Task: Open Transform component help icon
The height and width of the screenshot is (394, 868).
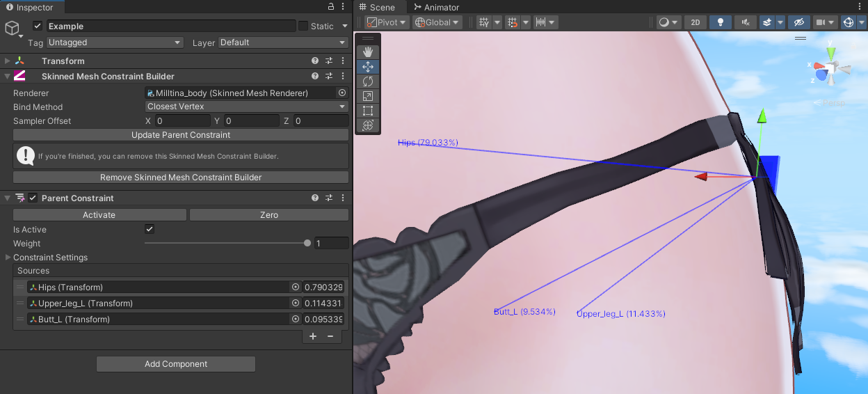Action: [x=315, y=61]
